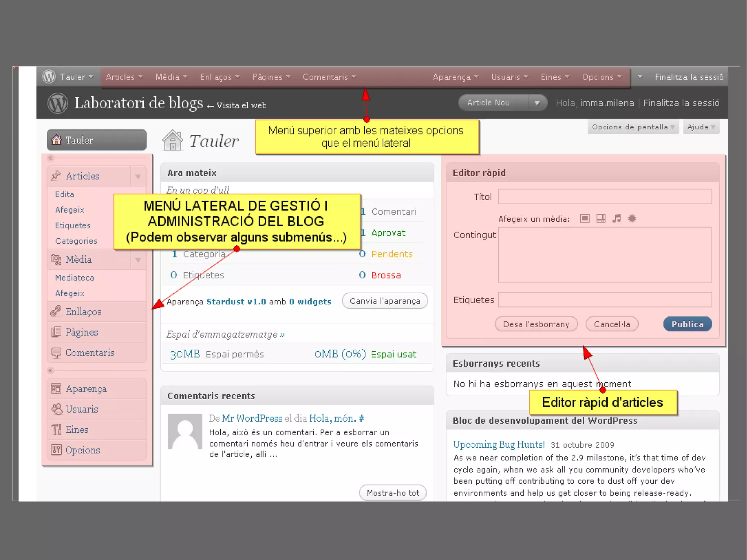
Task: Open the Article Nou dropdown arrow
Action: coord(537,103)
